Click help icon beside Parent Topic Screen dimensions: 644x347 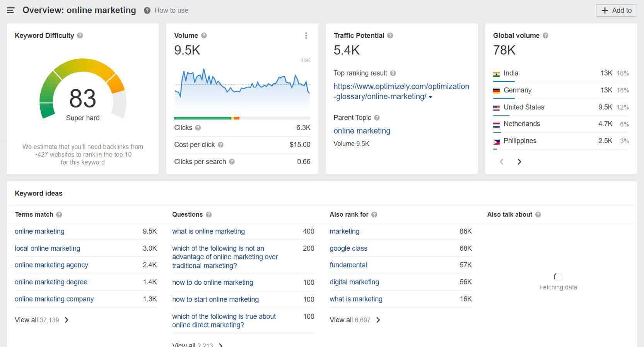pos(377,118)
